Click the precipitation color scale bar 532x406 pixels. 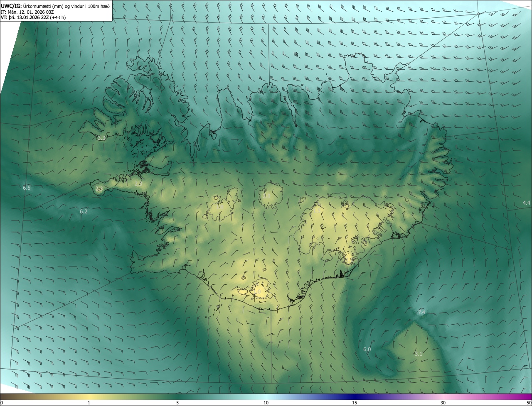(266, 396)
